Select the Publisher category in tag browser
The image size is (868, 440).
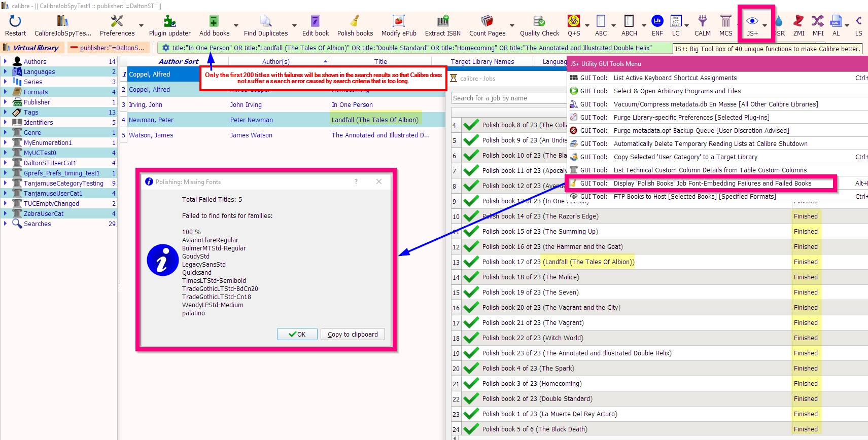pos(37,102)
